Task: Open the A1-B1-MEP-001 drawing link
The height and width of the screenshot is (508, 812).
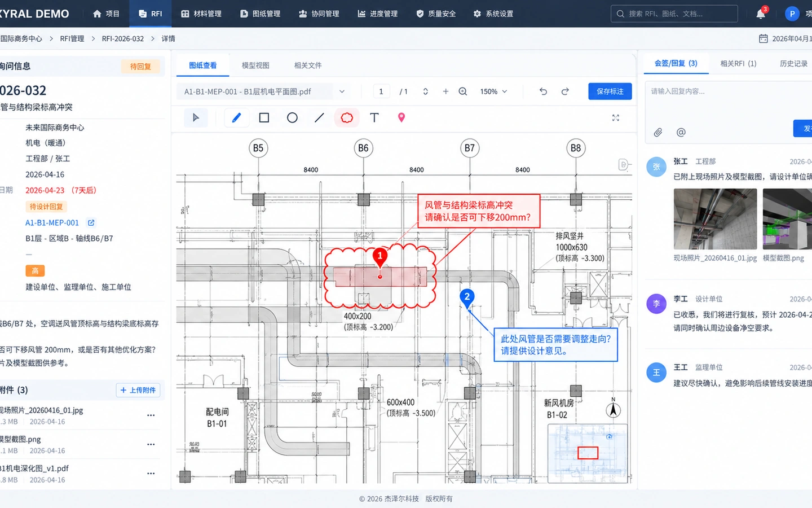Action: click(52, 223)
